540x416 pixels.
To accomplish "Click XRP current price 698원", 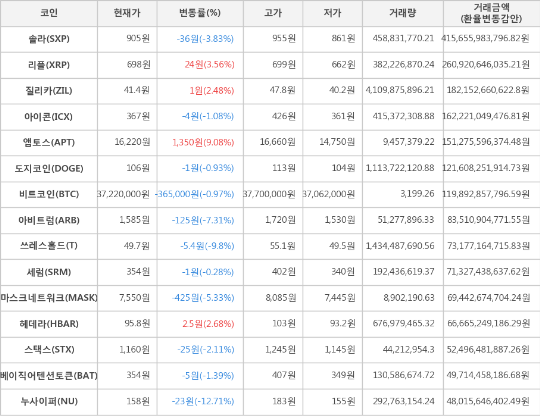I will [x=138, y=64].
